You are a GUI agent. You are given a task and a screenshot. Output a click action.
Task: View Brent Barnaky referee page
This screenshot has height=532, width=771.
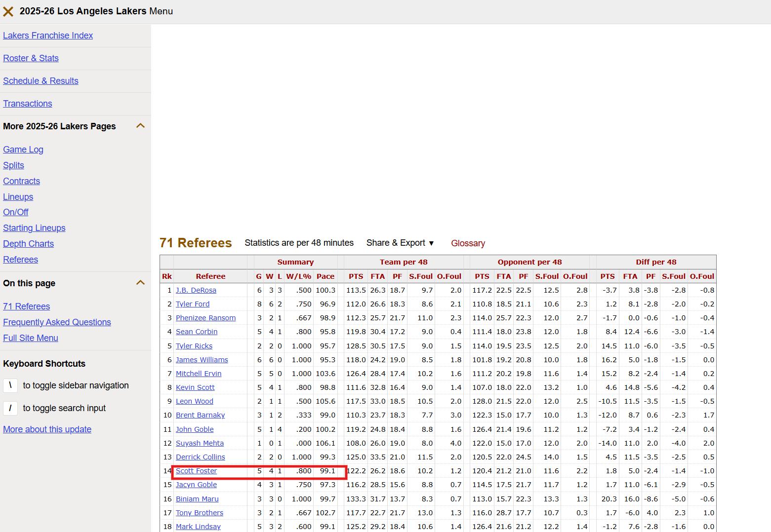pyautogui.click(x=200, y=415)
